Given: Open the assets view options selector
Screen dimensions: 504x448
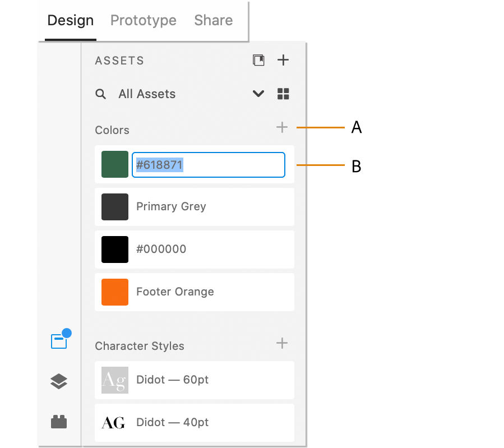Looking at the screenshot, I should click(283, 94).
